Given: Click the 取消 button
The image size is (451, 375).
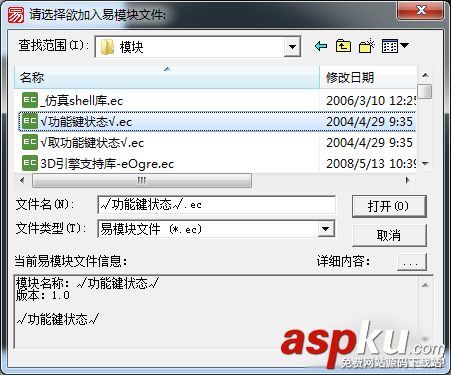Looking at the screenshot, I should point(389,235).
